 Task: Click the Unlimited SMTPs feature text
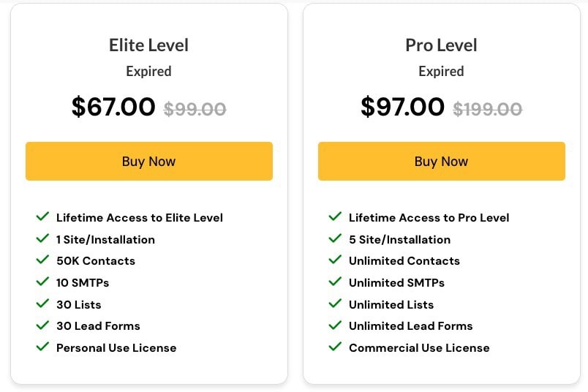point(396,282)
